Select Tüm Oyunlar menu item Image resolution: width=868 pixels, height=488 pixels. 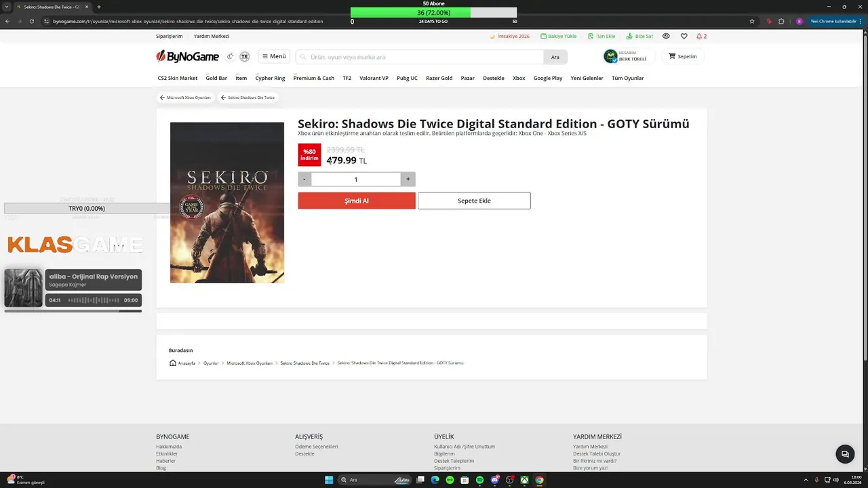pos(628,78)
